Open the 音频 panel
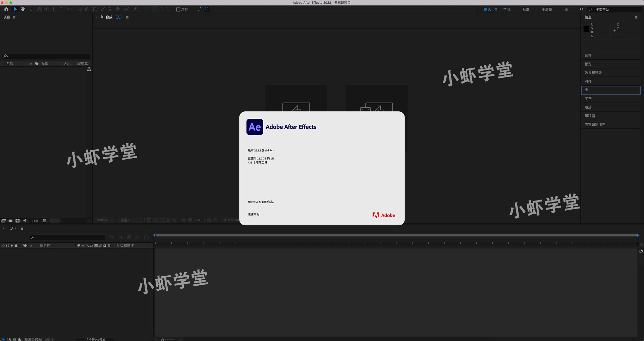 coord(610,56)
